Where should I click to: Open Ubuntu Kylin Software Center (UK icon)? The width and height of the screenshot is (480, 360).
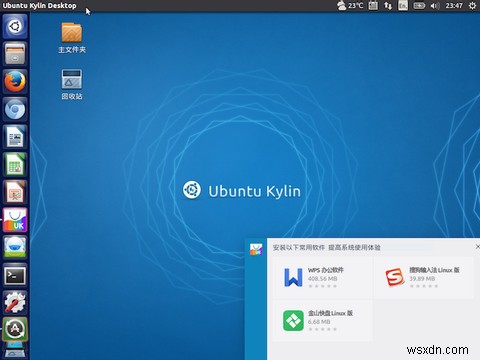tap(15, 220)
